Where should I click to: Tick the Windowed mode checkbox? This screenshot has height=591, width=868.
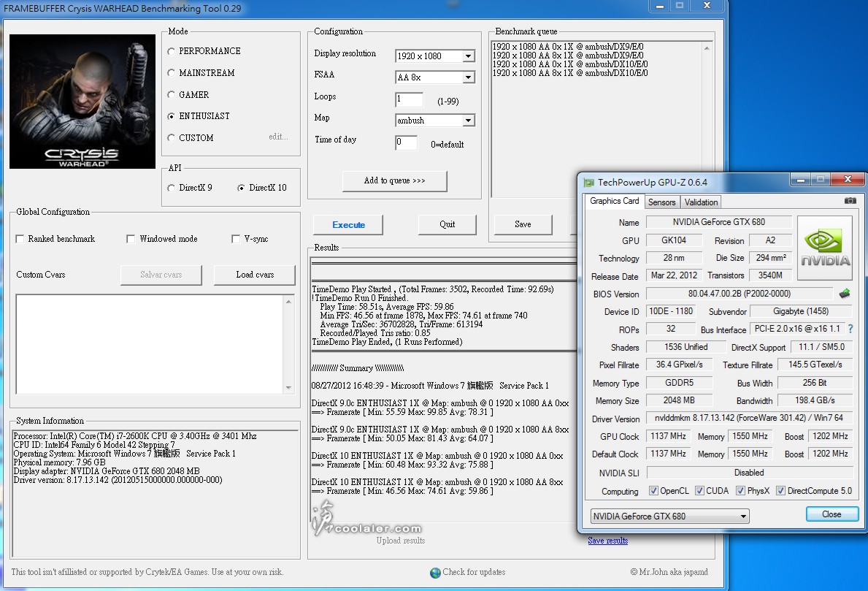click(131, 239)
